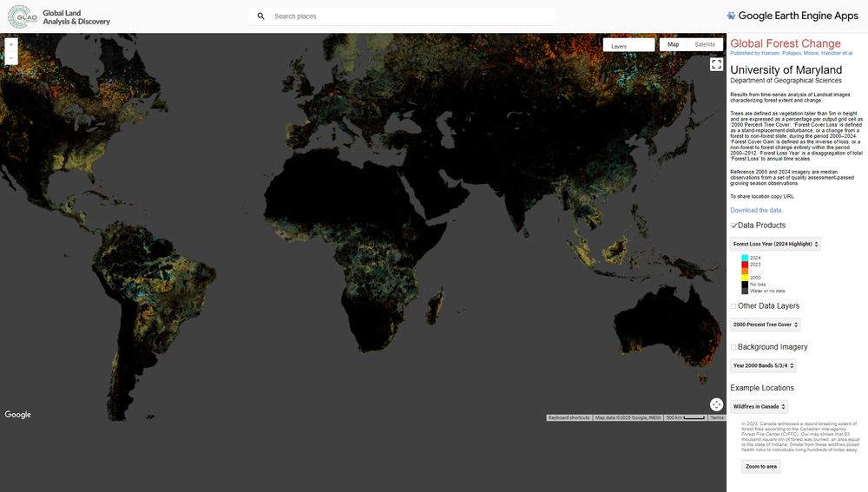Viewport: 868px width, 492px height.
Task: Click the yellow 2000 legend swatch
Action: 745,278
